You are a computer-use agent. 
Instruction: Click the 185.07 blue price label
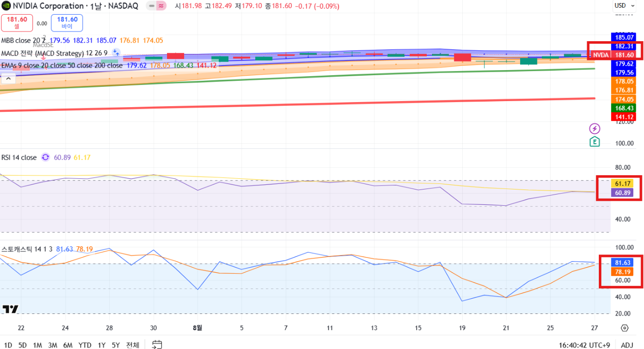(624, 37)
